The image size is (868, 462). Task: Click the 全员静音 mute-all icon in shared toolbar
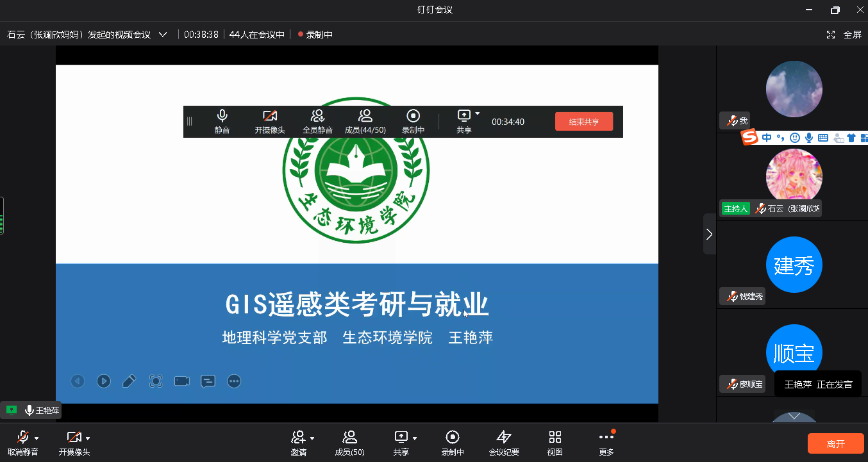coord(317,116)
